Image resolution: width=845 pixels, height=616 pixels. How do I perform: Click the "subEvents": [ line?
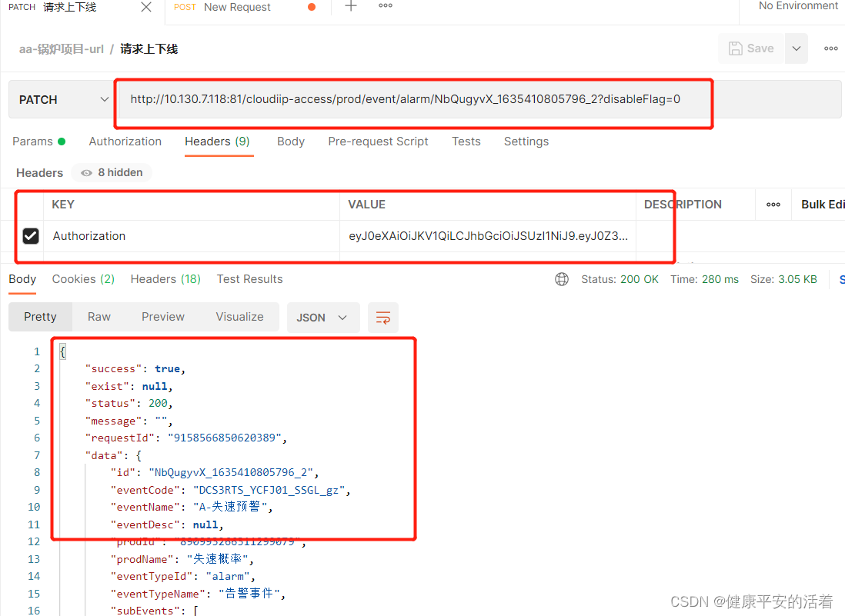point(154,611)
